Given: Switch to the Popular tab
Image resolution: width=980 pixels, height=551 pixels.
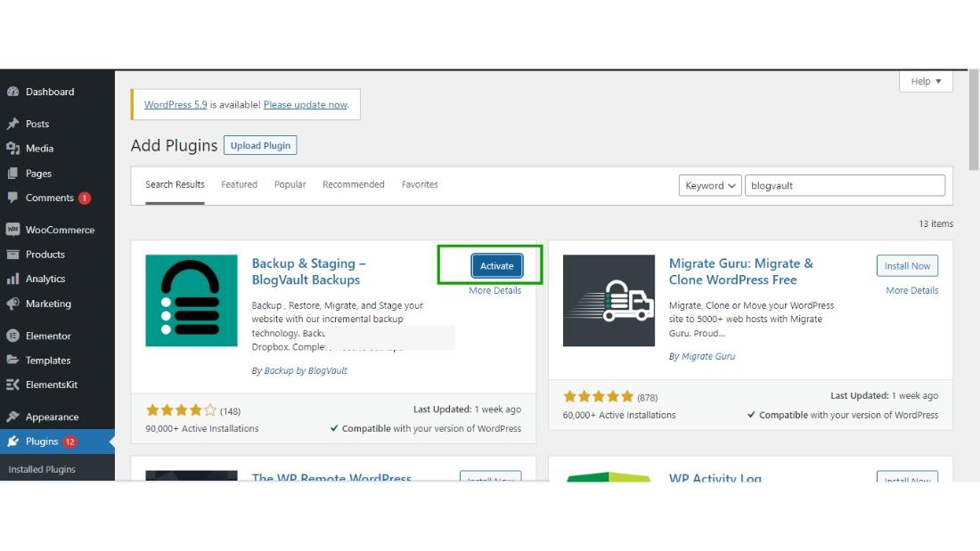Looking at the screenshot, I should click(290, 184).
